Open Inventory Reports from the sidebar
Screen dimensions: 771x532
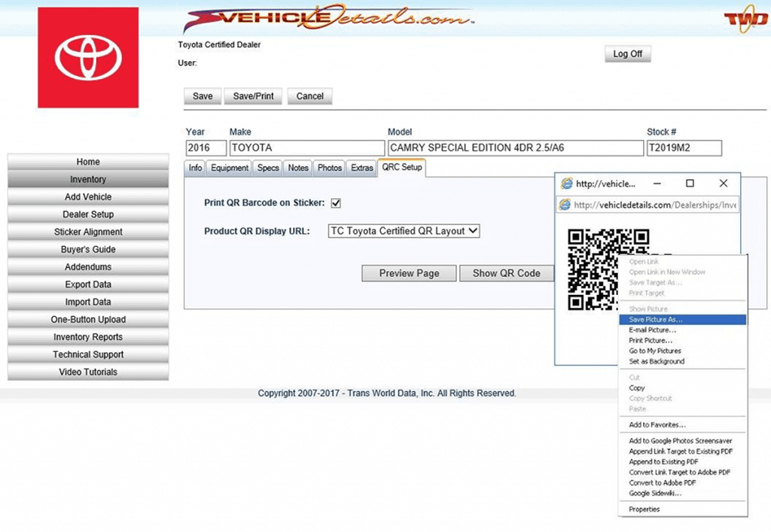87,336
